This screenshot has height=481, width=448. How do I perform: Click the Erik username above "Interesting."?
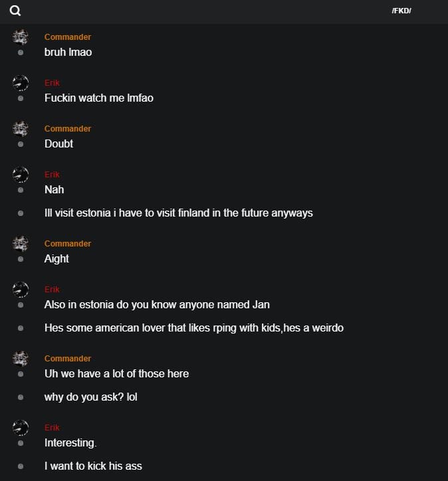(52, 428)
